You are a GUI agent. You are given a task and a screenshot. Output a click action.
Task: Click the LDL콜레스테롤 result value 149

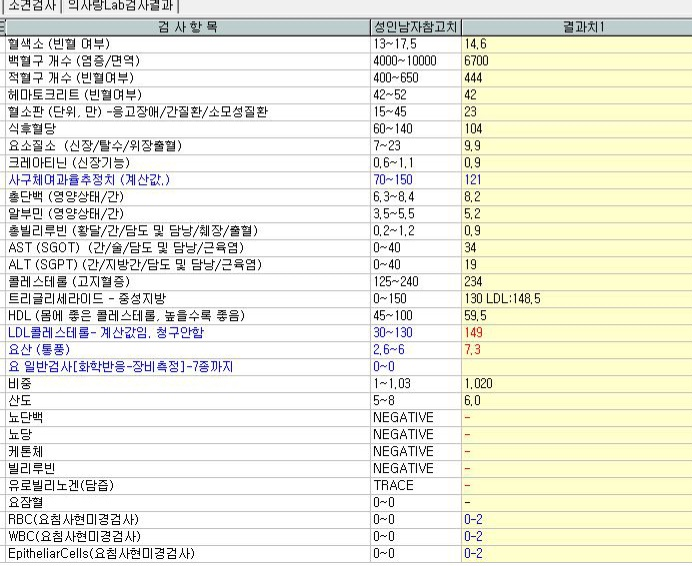[473, 333]
